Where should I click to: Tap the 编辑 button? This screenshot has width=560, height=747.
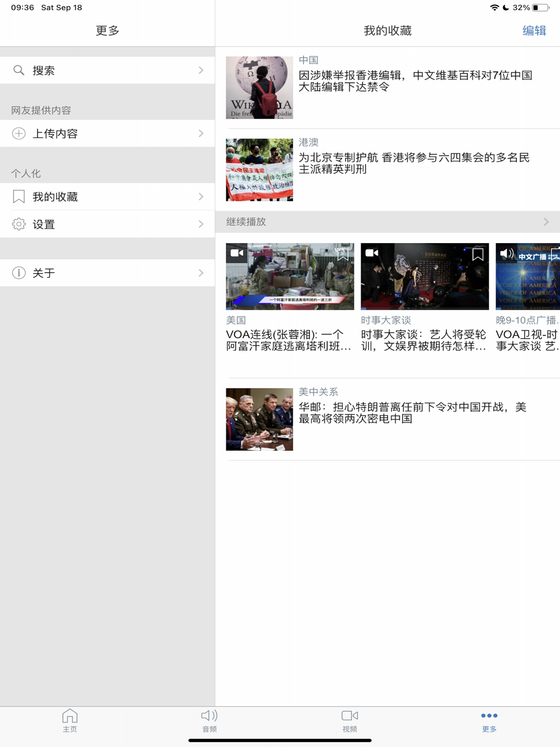(534, 31)
